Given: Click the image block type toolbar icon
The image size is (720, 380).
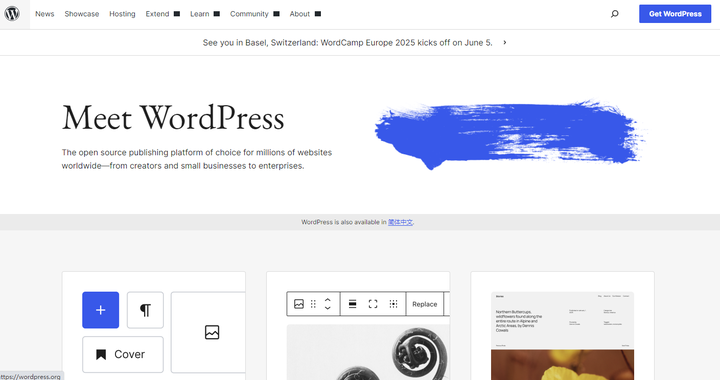Looking at the screenshot, I should tap(299, 304).
